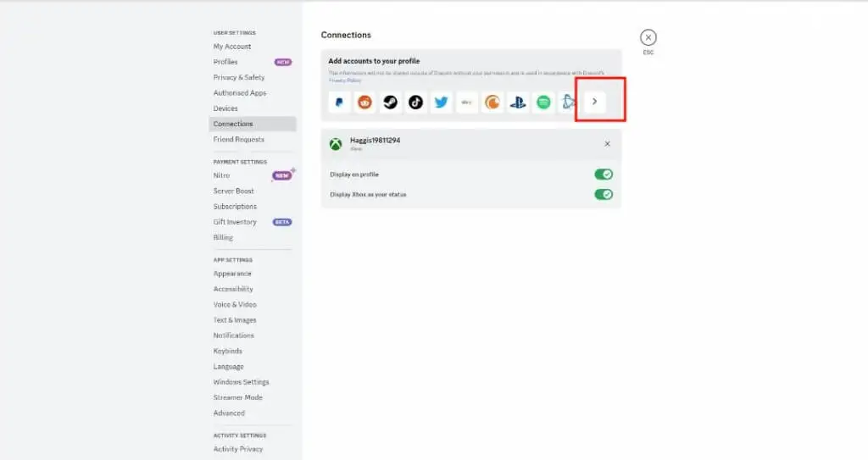This screenshot has height=460, width=868.
Task: Link Twitter using the bird icon
Action: 441,103
